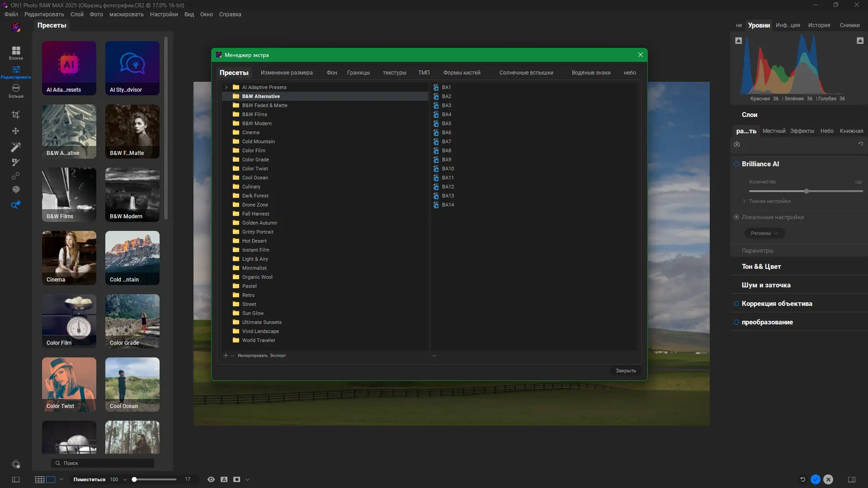Click the Импортировать link
Viewport: 868px width, 488px height.
[x=252, y=356]
